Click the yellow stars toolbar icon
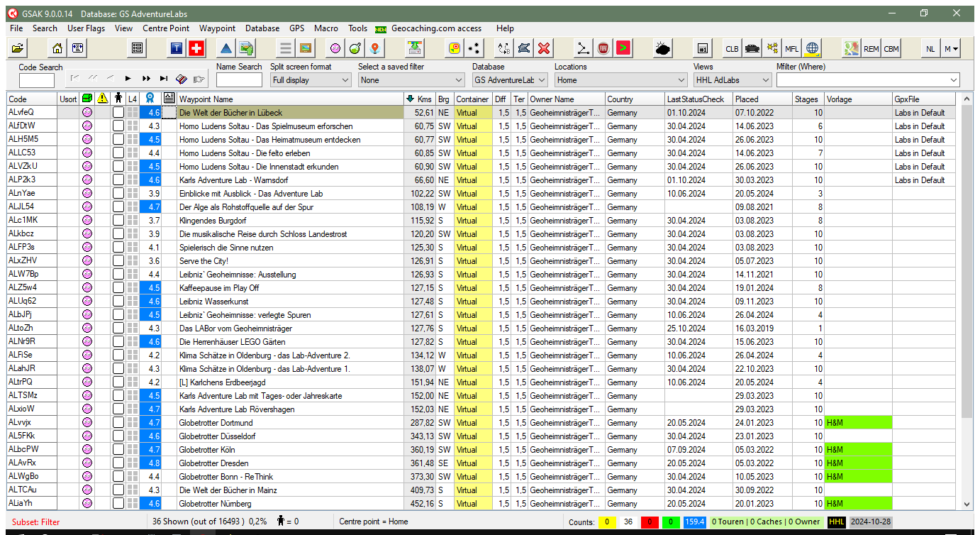 (772, 48)
